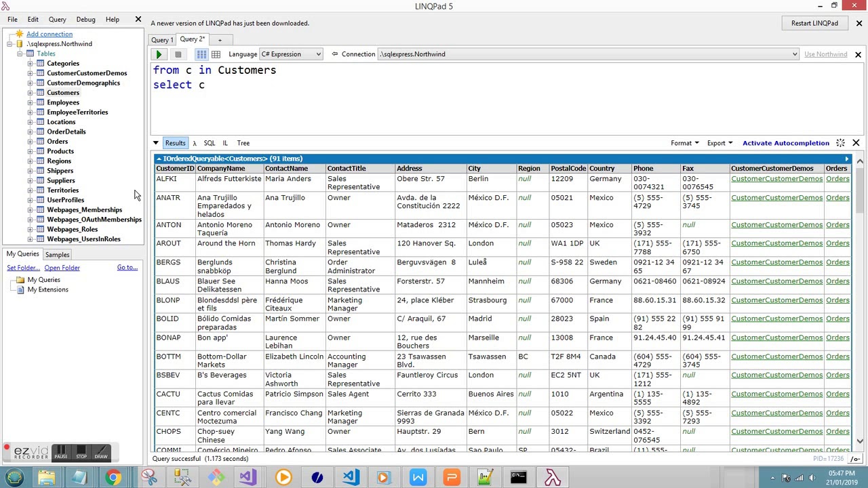Expand the Categories table node

pos(30,64)
